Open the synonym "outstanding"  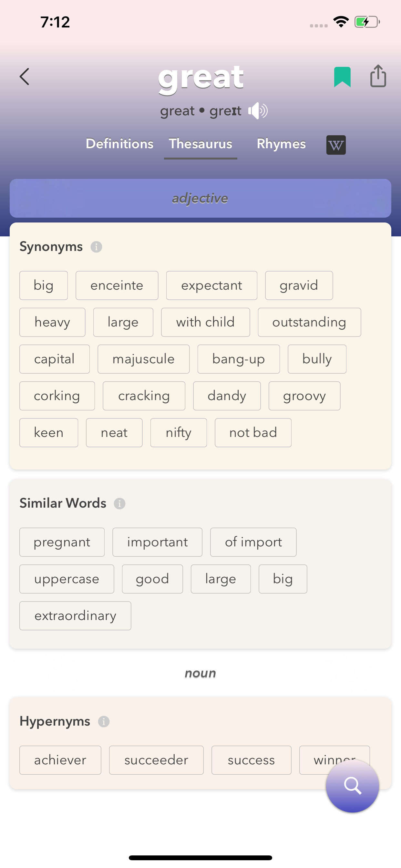click(x=309, y=323)
